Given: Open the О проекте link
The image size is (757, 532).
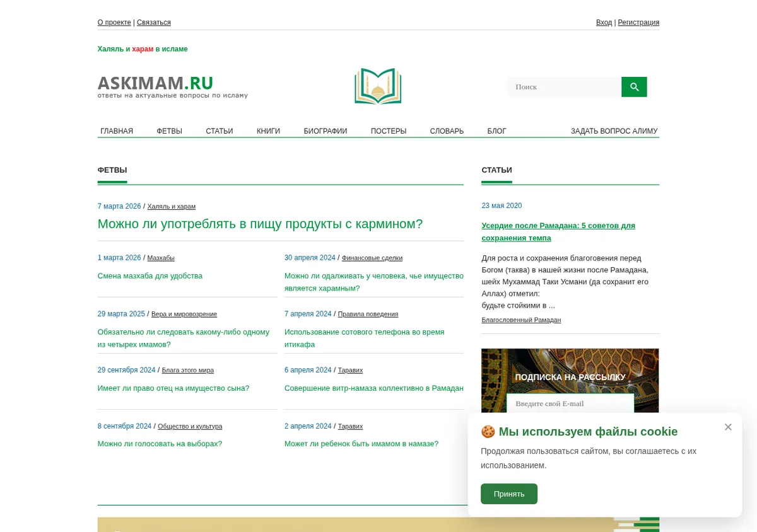Looking at the screenshot, I should pyautogui.click(x=114, y=23).
